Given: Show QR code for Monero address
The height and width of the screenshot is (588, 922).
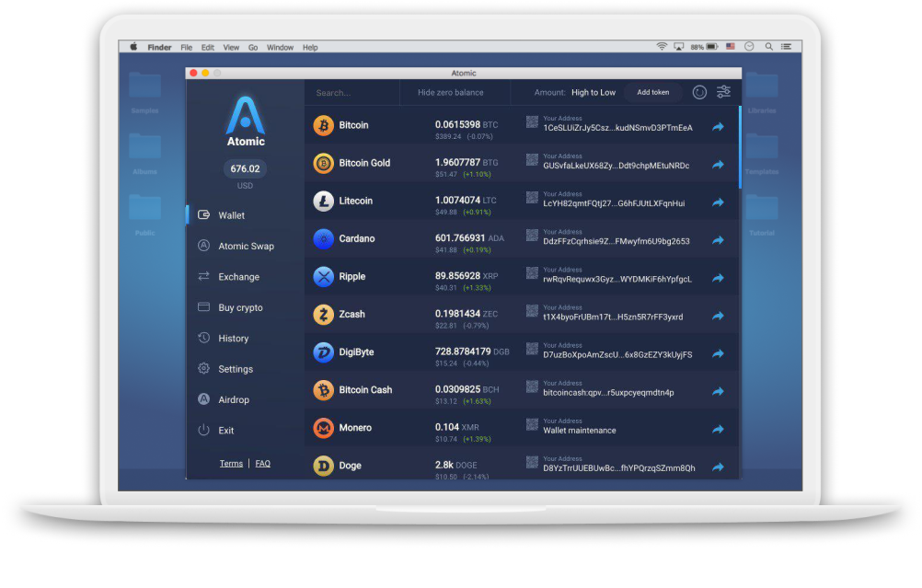Looking at the screenshot, I should (532, 424).
